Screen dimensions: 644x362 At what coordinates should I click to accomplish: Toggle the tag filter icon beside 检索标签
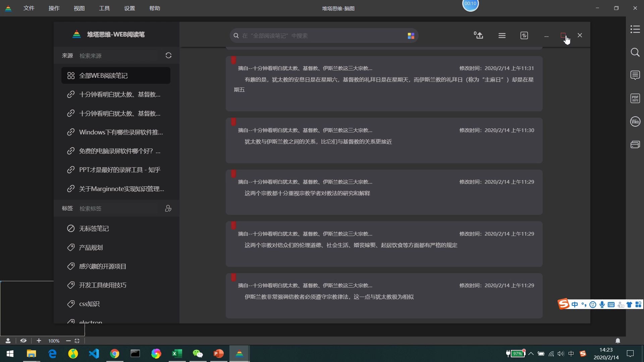pos(168,208)
